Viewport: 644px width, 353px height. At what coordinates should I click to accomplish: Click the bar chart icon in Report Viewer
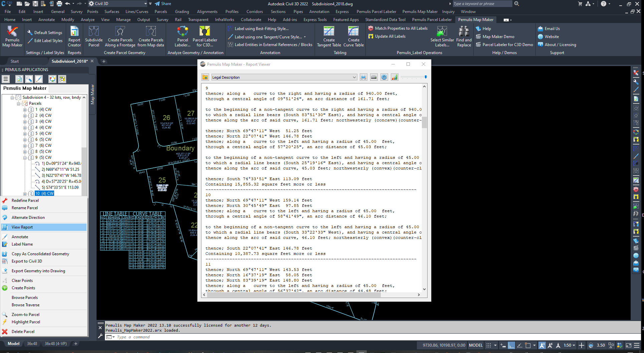(x=394, y=77)
